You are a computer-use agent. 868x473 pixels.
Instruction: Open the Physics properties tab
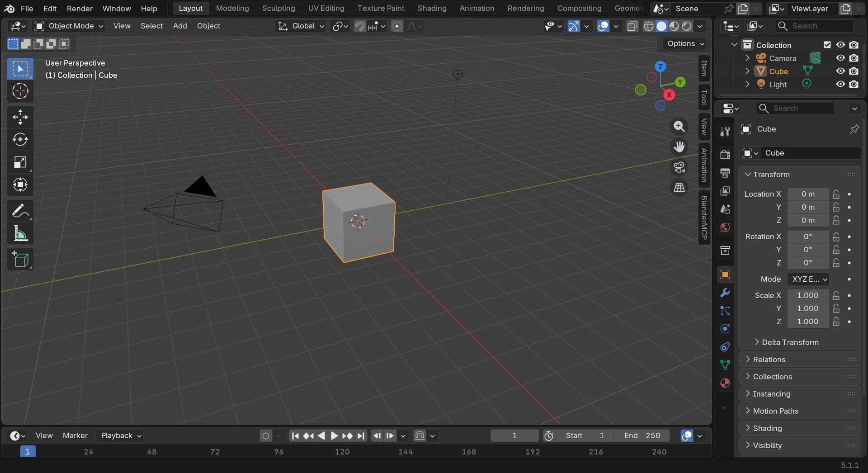(x=725, y=329)
